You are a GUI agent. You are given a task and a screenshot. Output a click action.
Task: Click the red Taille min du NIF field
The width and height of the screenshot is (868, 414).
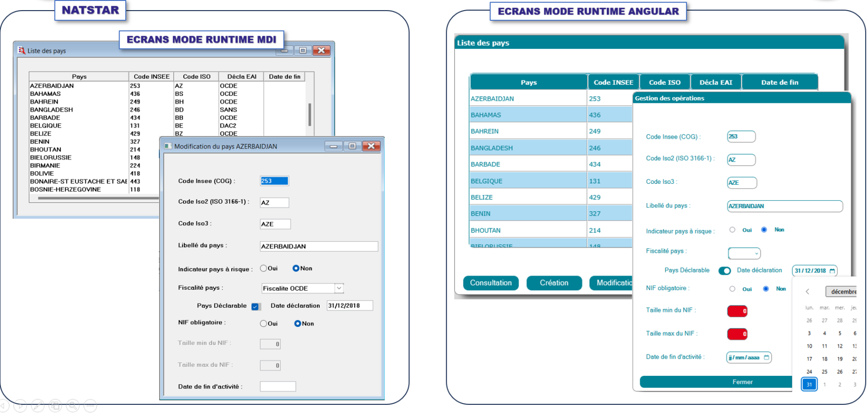737,311
